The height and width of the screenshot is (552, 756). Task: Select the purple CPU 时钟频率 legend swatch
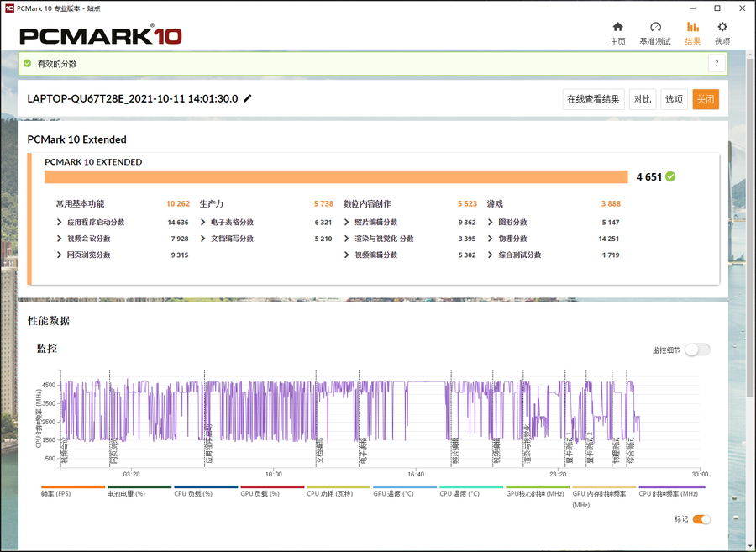point(671,486)
